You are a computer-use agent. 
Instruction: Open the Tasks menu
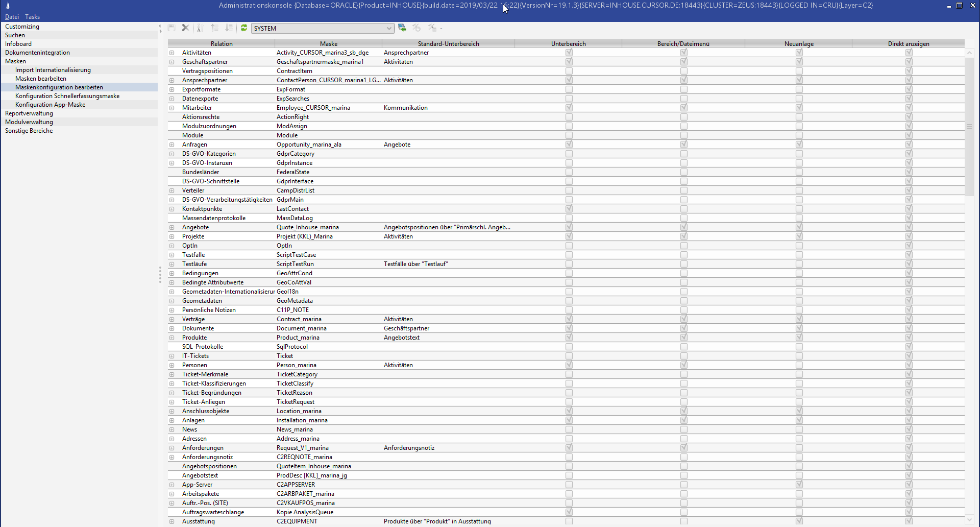[x=32, y=17]
